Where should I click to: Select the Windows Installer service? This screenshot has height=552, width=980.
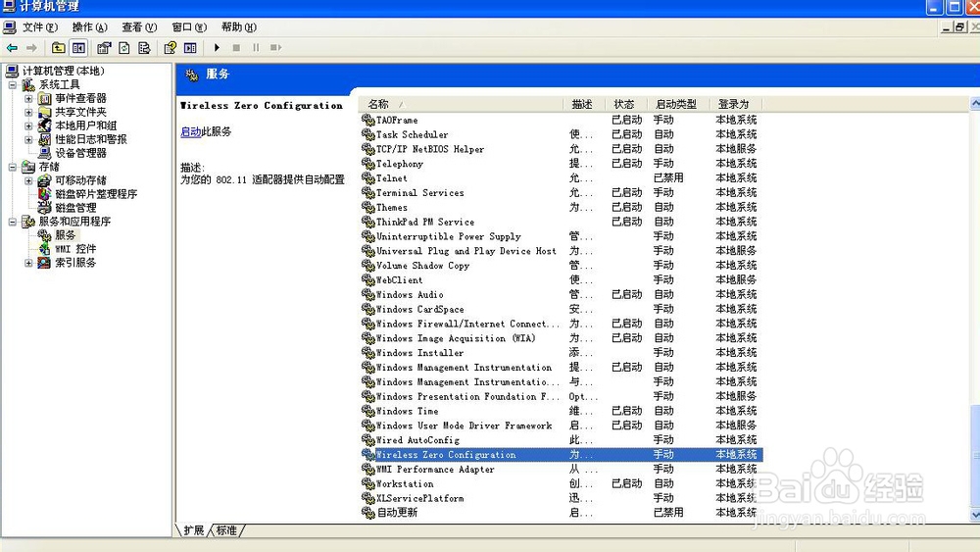click(x=419, y=353)
